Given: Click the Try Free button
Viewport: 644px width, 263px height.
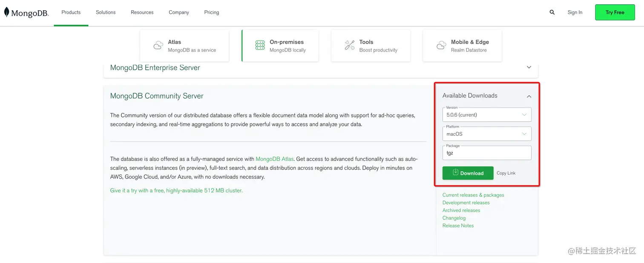Looking at the screenshot, I should click(615, 12).
